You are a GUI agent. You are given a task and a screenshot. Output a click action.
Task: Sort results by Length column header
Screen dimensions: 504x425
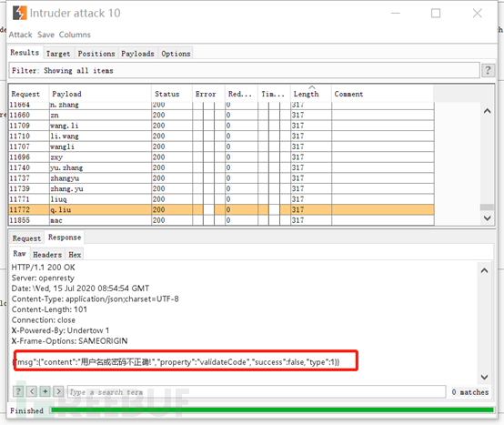point(307,94)
